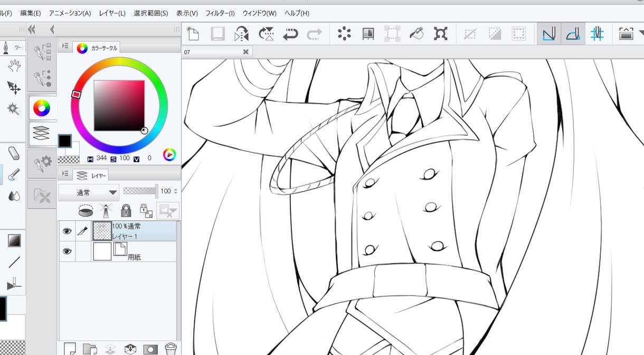Toggle Snap to Special Ruler
644x355 pixels.
[573, 34]
